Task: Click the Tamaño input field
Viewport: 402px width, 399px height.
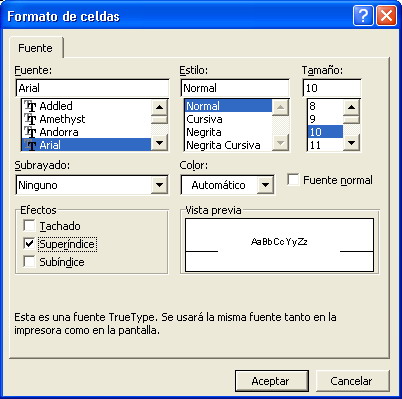Action: click(332, 88)
